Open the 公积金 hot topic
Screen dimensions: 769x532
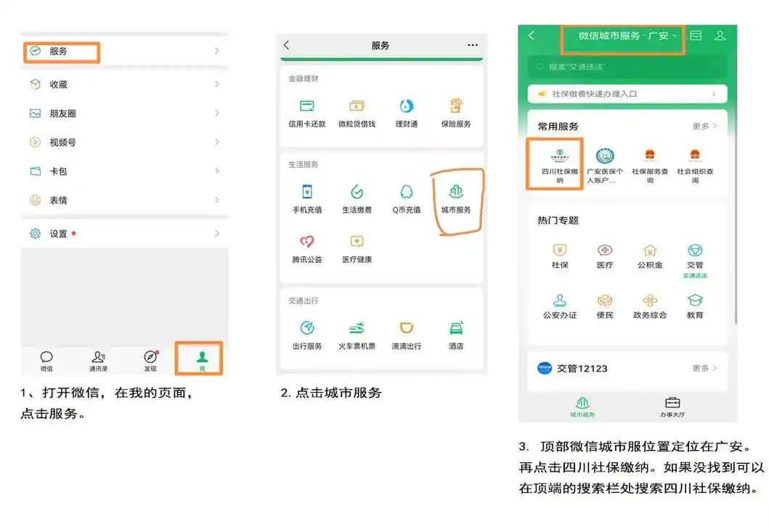pos(650,256)
